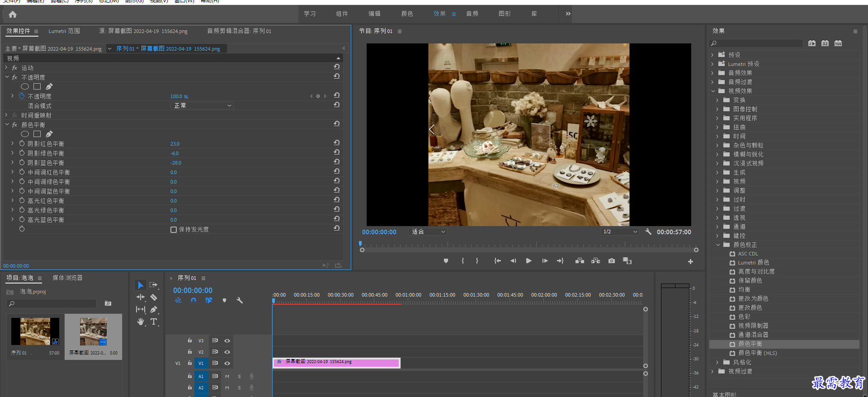Click new bin icon in project panel
Viewport: 868px width, 397px height.
(x=108, y=303)
